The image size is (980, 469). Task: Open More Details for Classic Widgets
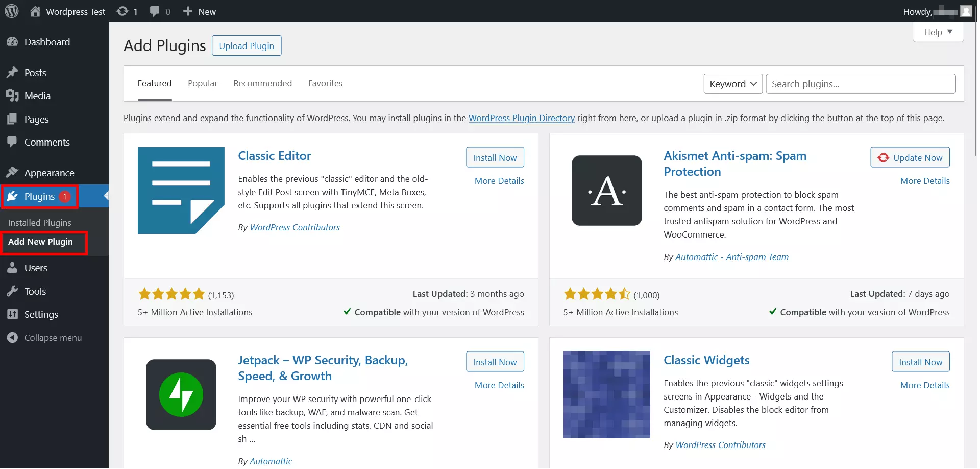point(925,385)
